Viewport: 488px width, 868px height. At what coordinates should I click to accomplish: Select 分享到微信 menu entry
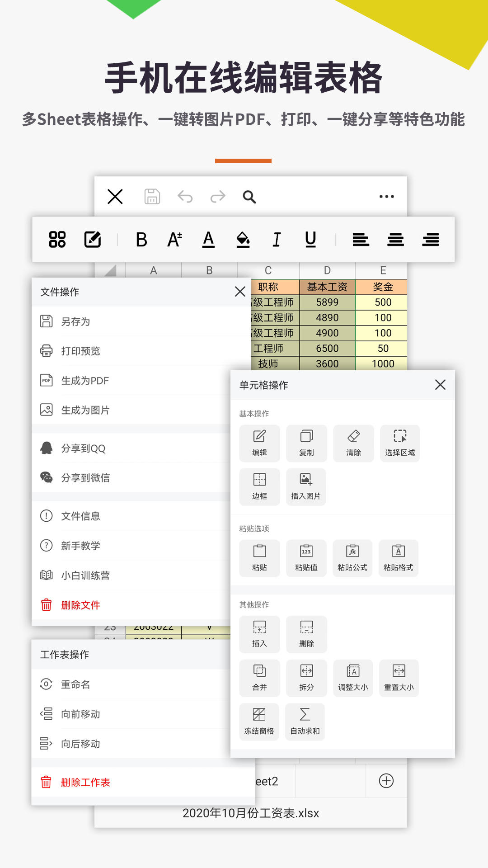[x=85, y=478]
